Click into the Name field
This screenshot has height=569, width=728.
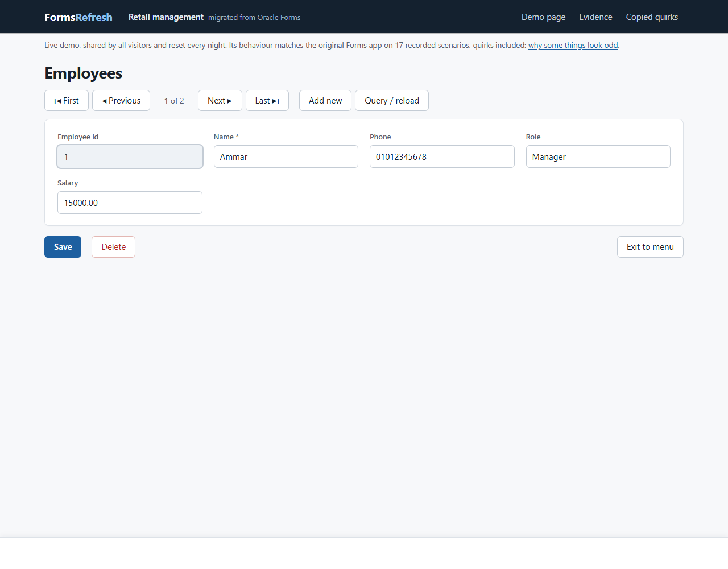(286, 156)
